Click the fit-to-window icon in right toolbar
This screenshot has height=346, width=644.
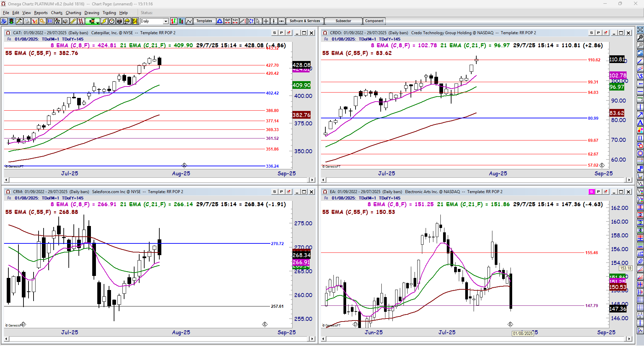coord(640,30)
